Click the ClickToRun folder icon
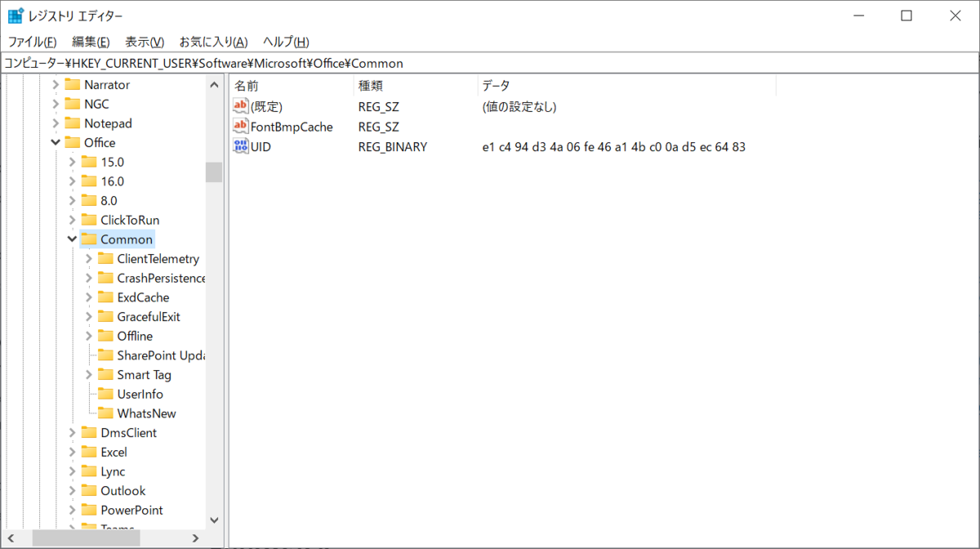The image size is (980, 549). tap(88, 220)
